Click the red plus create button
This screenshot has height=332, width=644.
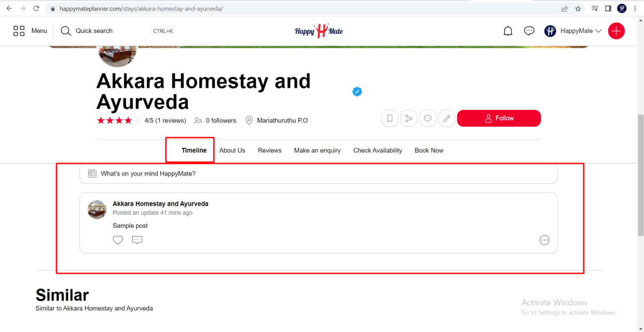616,31
